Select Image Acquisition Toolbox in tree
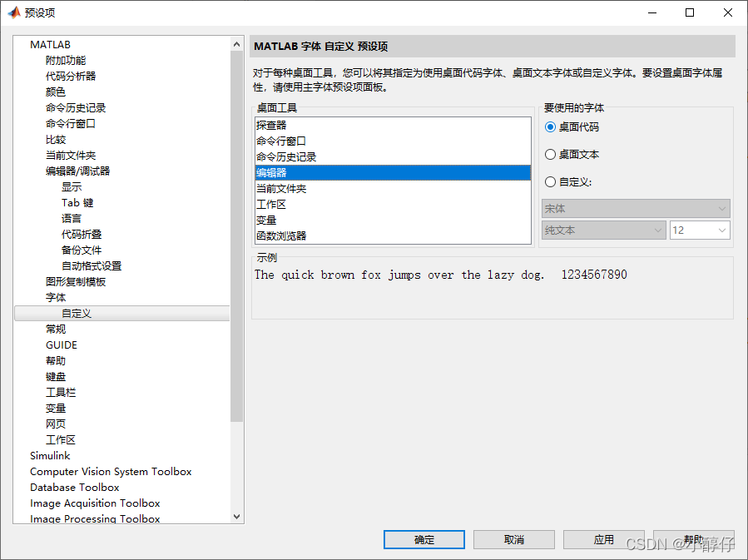The image size is (748, 560). (95, 503)
